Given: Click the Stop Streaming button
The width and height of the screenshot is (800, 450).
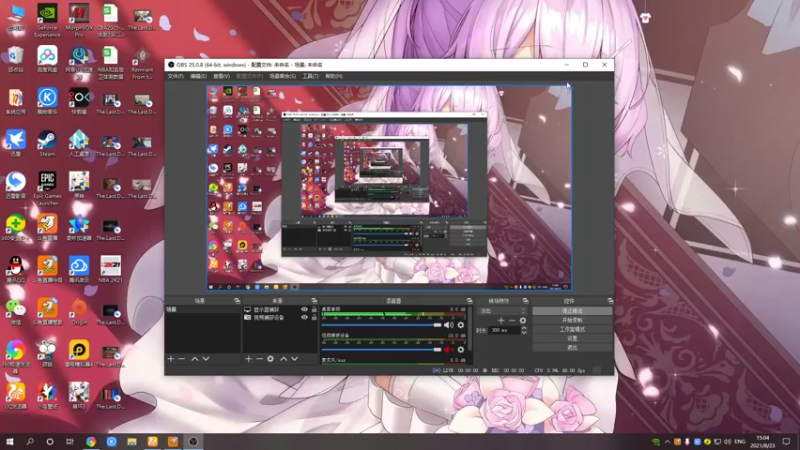Looking at the screenshot, I should coord(572,311).
